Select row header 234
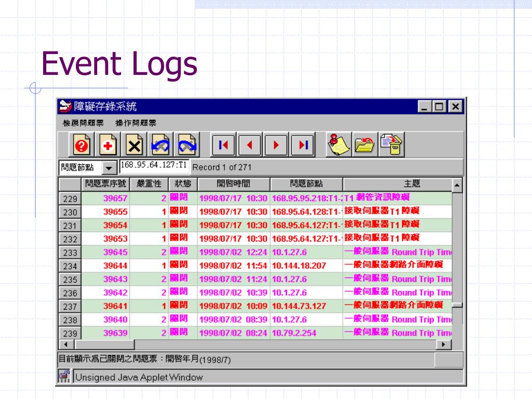The image size is (532, 399). coord(70,266)
